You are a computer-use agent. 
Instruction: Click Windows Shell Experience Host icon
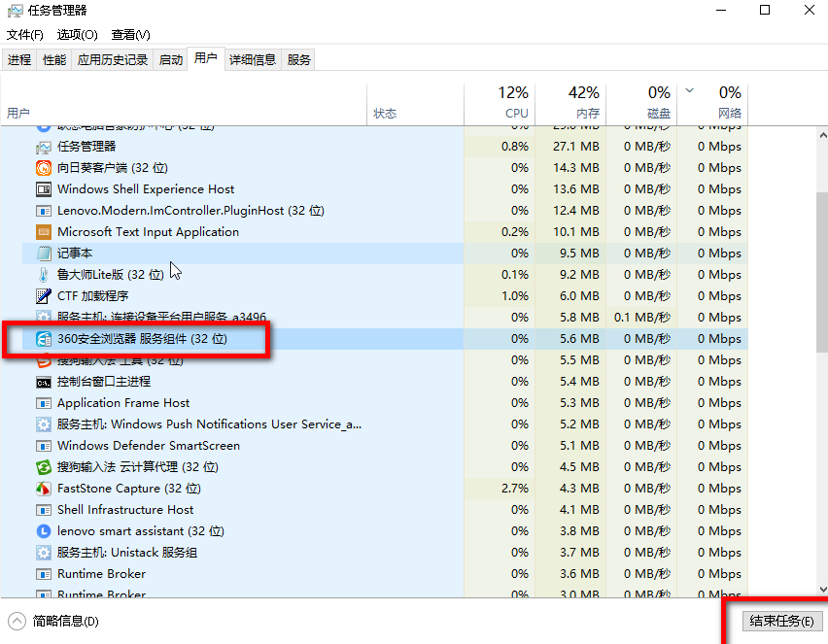(x=44, y=189)
